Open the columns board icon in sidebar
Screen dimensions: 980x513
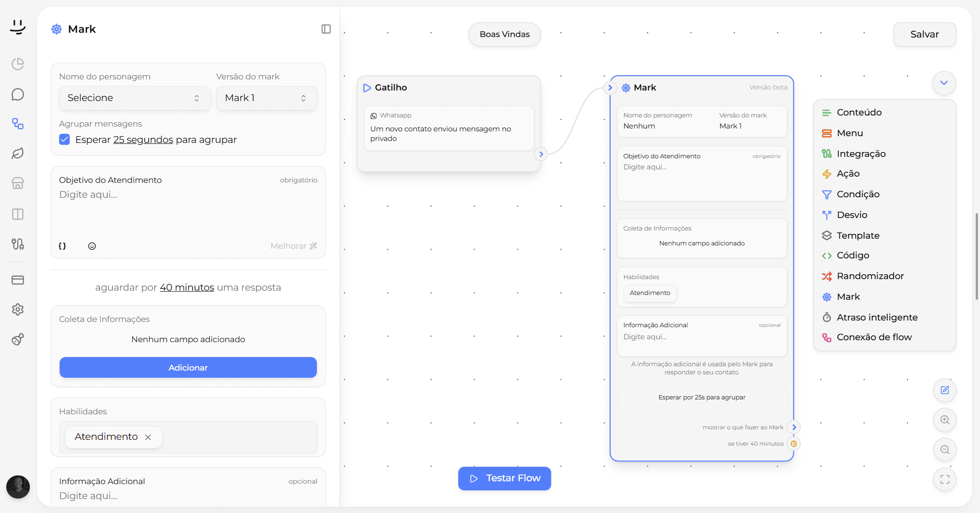(x=18, y=214)
